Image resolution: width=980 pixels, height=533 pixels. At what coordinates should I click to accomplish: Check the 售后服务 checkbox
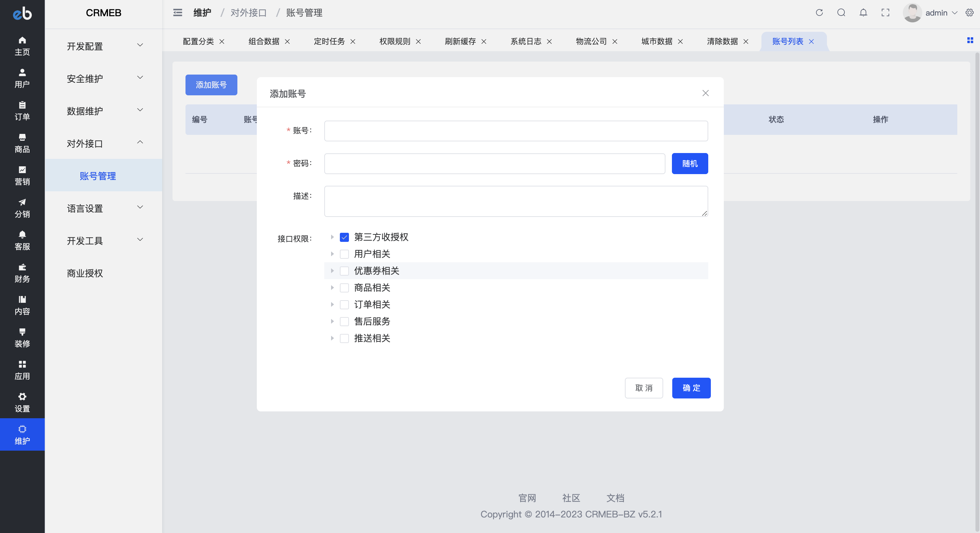[344, 322]
